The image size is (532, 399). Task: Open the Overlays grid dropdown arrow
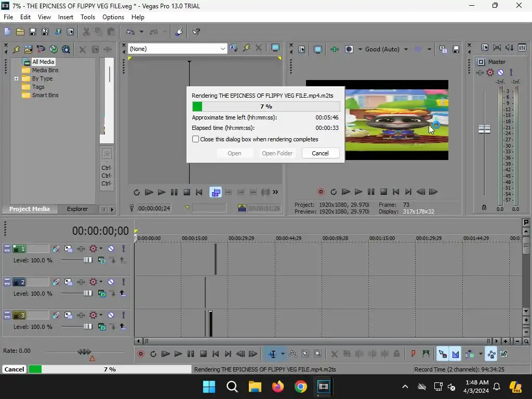coord(429,49)
